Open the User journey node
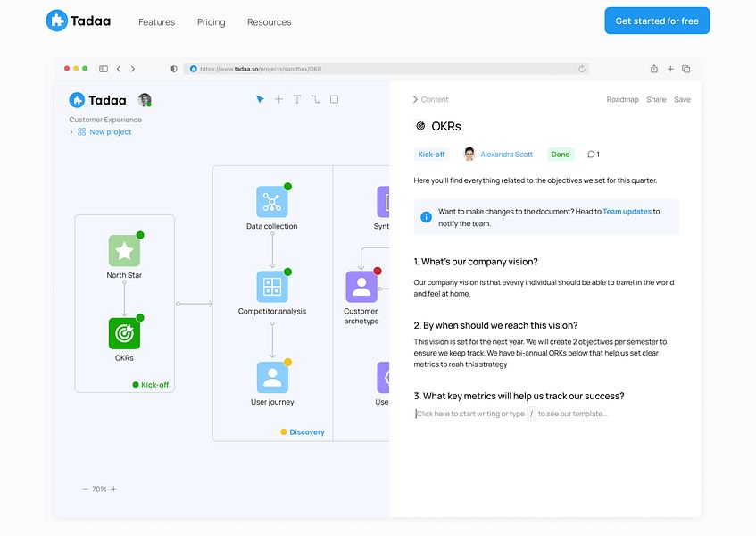 coord(272,377)
